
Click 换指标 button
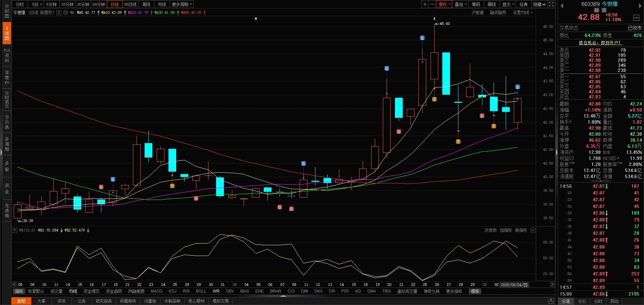click(x=521, y=230)
